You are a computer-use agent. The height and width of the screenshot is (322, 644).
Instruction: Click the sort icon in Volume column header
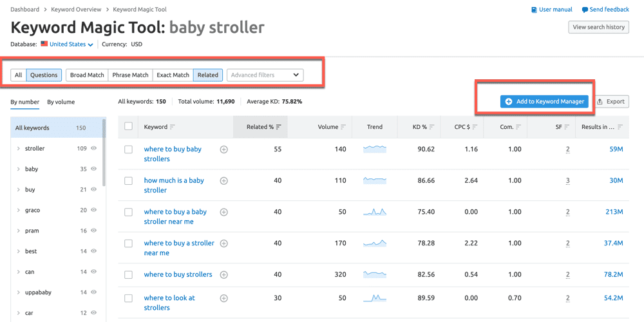click(343, 127)
